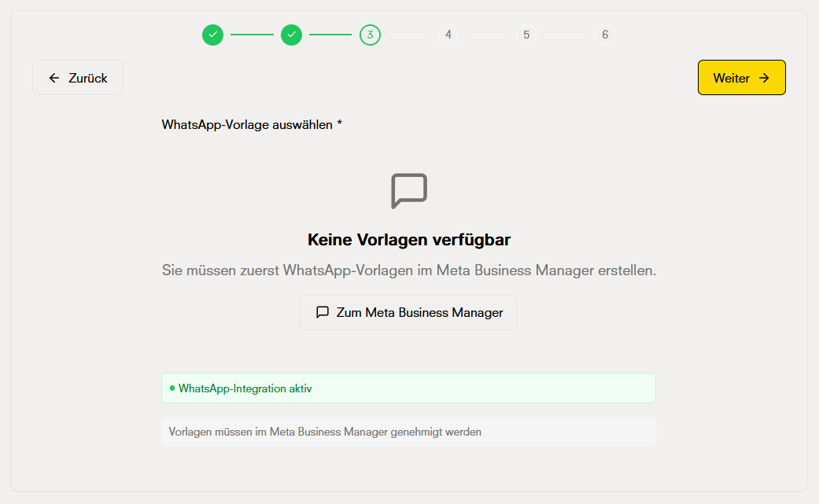
Task: Click the progress line between steps 3 and 4
Action: [x=408, y=35]
